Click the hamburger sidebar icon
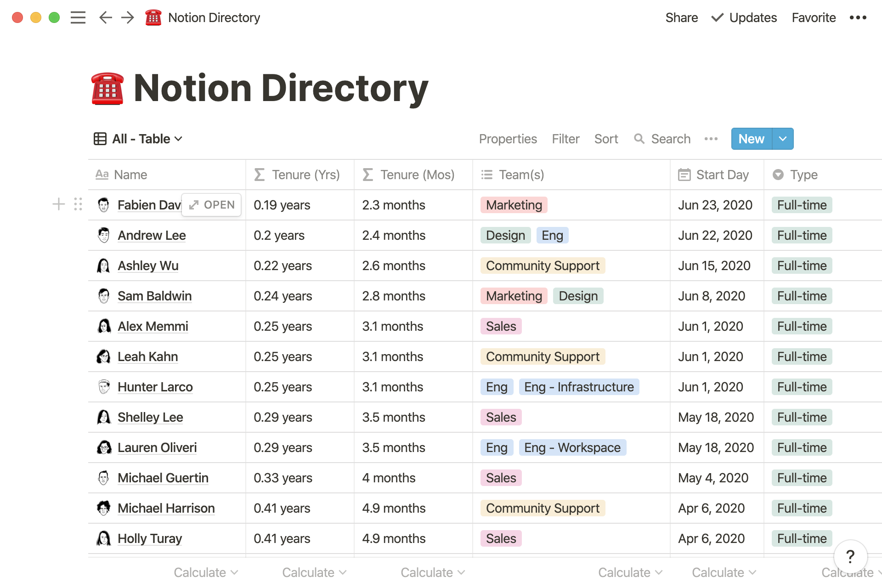 click(78, 17)
